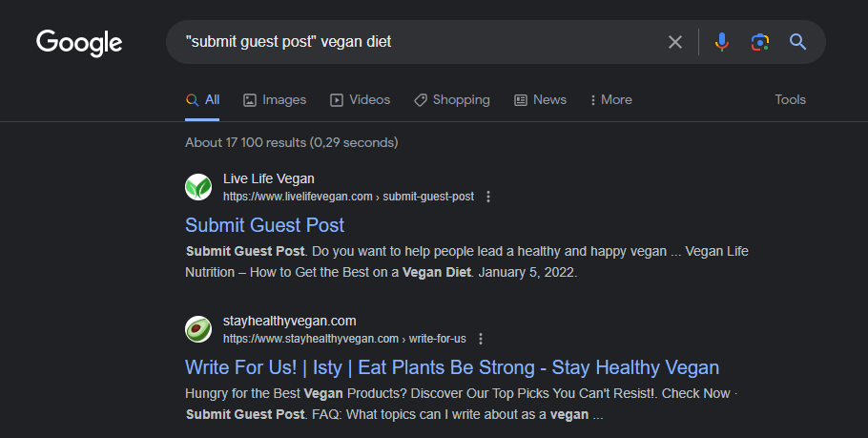Switch to the Shopping tab
This screenshot has height=438, width=868.
(x=451, y=99)
